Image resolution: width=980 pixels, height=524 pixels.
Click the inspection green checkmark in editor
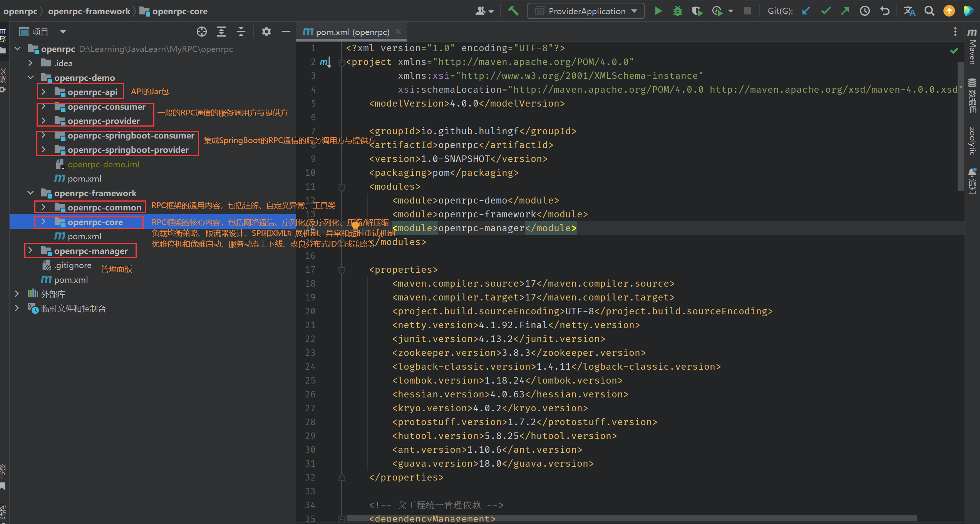coord(954,50)
